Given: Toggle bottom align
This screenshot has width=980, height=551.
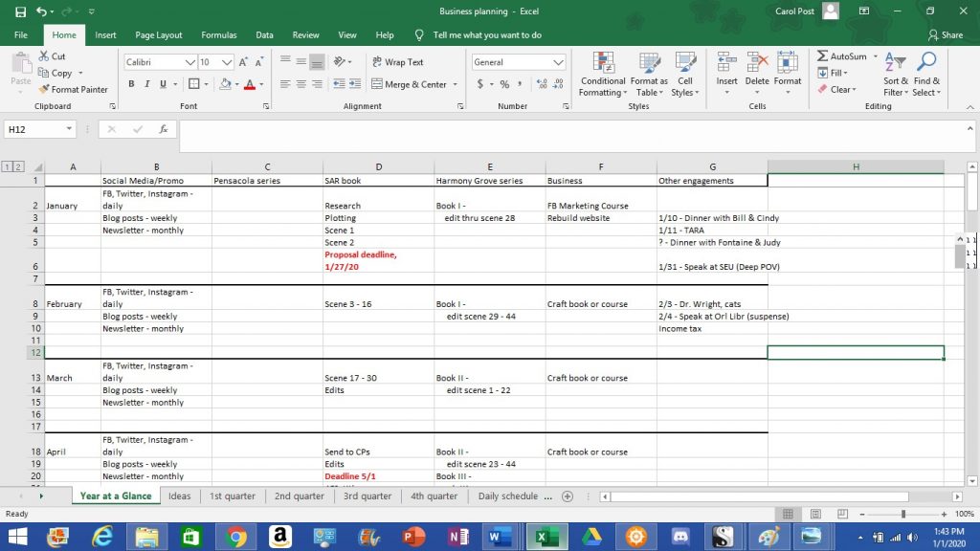Looking at the screenshot, I should (317, 62).
